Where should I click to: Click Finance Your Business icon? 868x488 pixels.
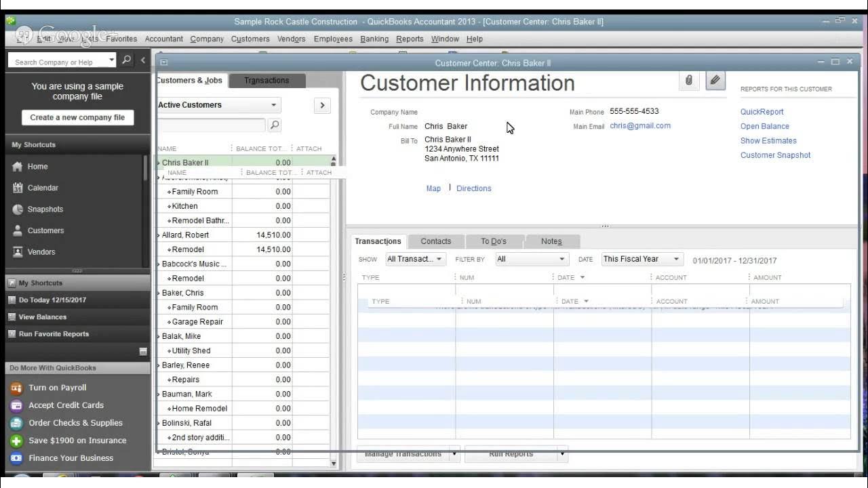tap(17, 458)
